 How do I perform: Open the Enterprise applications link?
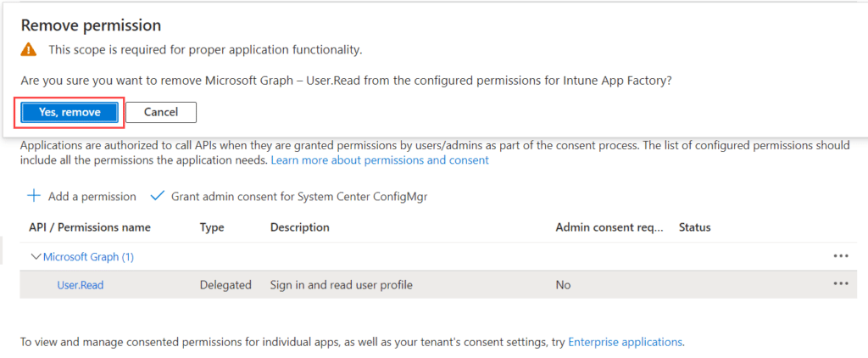coord(625,342)
